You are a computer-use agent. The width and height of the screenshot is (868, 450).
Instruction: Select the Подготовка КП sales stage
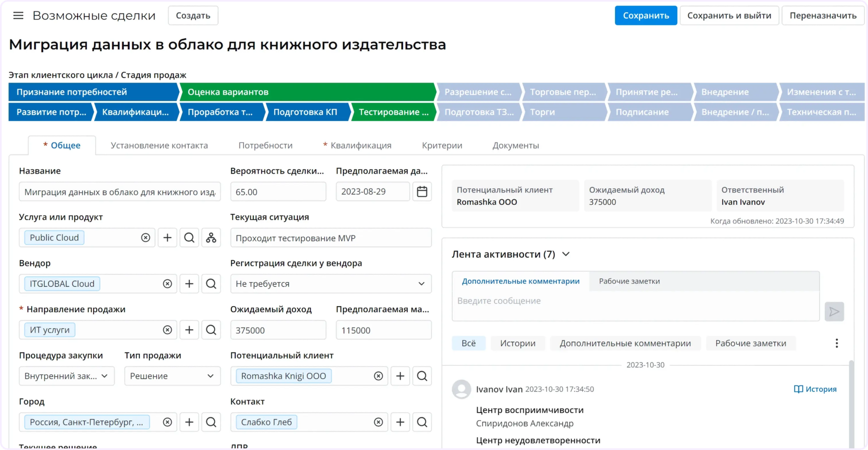tap(307, 112)
